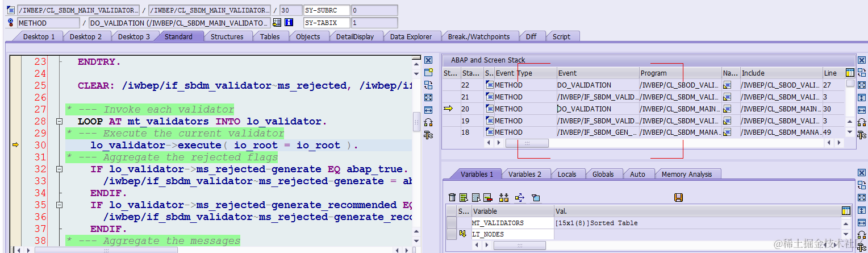Image resolution: width=868 pixels, height=253 pixels.
Task: Select the MT_VALIDATORS row selector box
Action: pyautogui.click(x=452, y=223)
